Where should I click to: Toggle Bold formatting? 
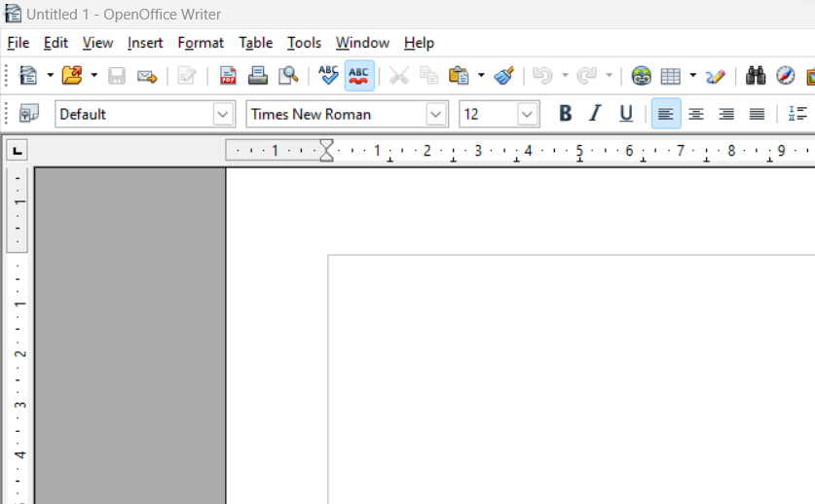click(566, 113)
